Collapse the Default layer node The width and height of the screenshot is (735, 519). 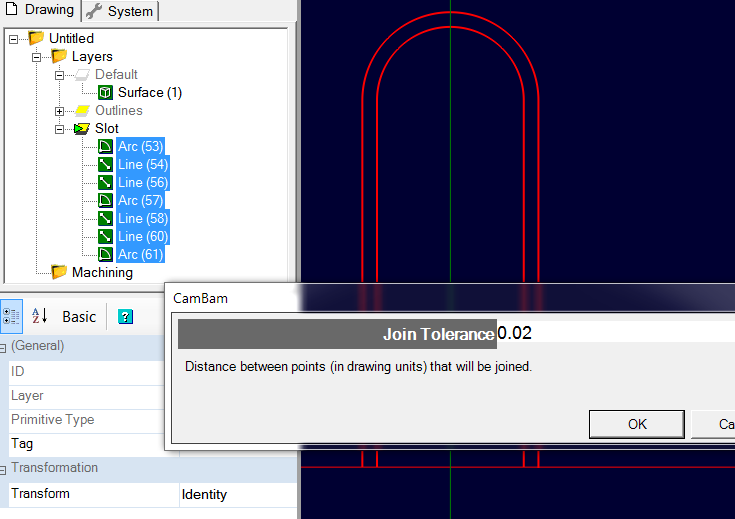(x=59, y=75)
